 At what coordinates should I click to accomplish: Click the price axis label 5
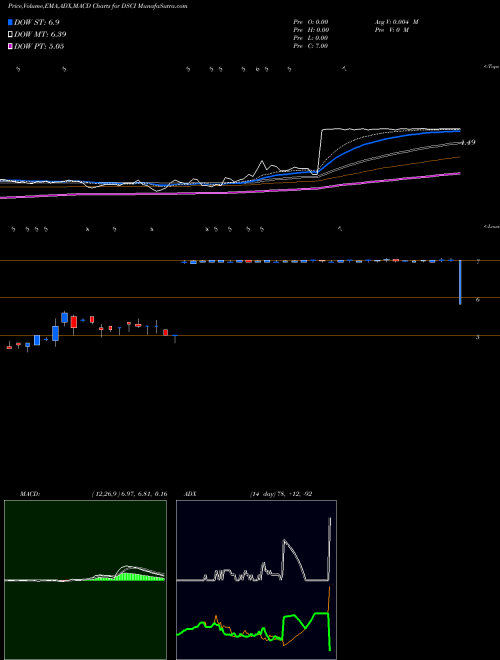(x=478, y=337)
